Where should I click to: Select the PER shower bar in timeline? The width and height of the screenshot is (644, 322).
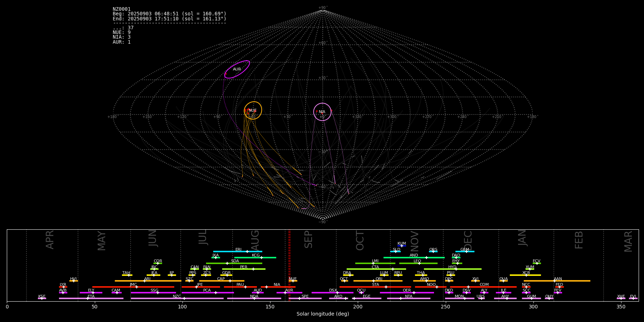[244, 269]
